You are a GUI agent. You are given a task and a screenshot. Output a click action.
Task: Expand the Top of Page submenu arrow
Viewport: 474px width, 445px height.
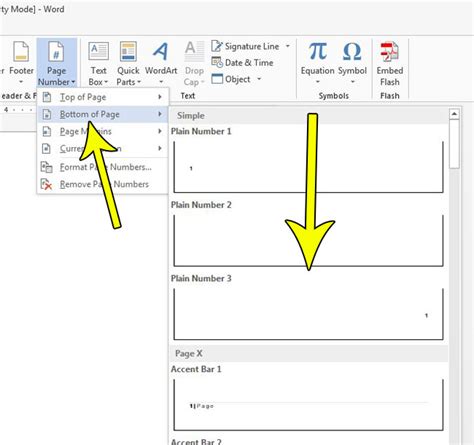tap(160, 97)
